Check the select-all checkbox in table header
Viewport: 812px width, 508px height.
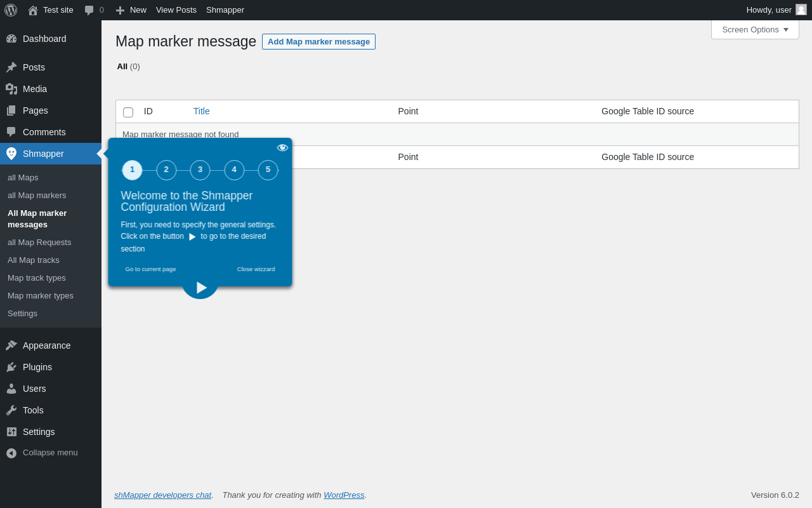pyautogui.click(x=128, y=112)
